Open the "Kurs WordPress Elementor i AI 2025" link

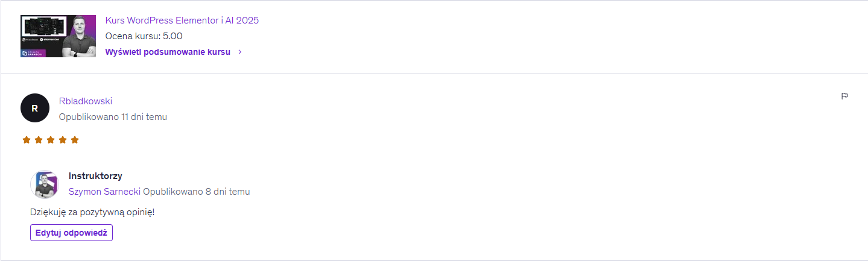tap(182, 20)
